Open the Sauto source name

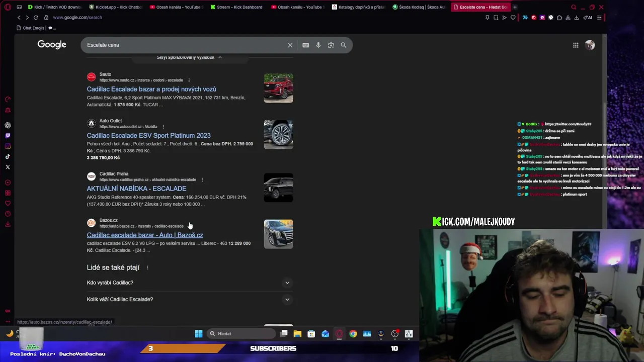coord(105,74)
